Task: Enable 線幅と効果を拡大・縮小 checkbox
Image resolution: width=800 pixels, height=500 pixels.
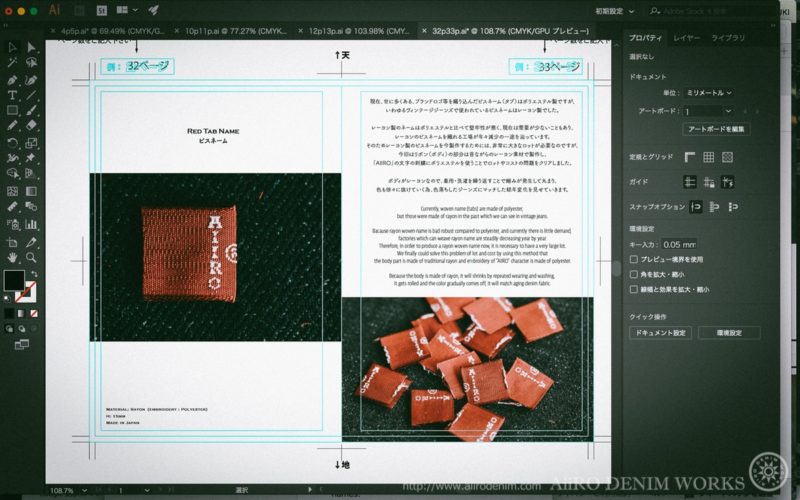Action: click(634, 289)
